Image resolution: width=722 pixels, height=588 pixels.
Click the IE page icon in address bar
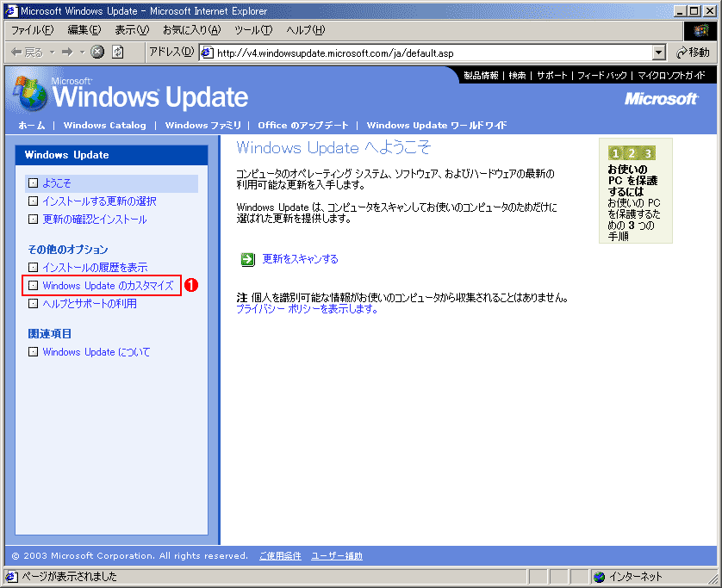(x=208, y=53)
